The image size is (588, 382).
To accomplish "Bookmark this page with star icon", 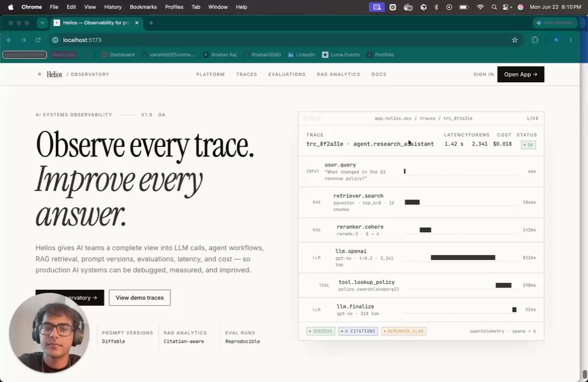I will (515, 40).
